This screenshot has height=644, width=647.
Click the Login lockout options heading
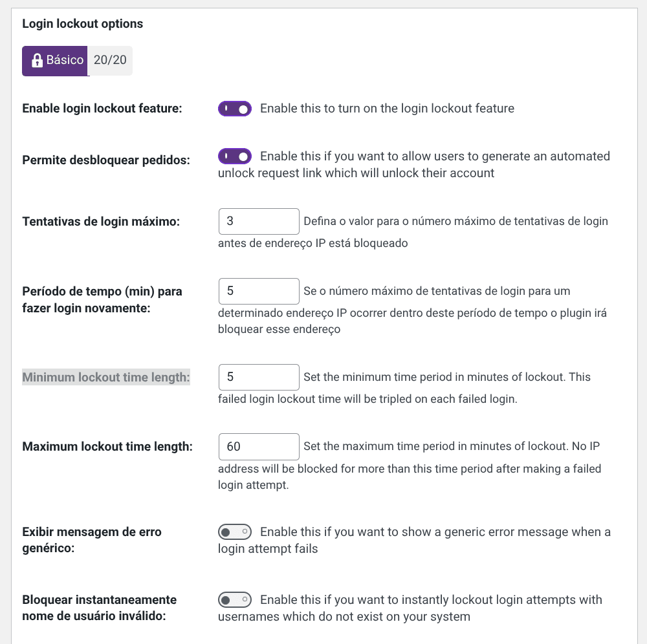[82, 23]
